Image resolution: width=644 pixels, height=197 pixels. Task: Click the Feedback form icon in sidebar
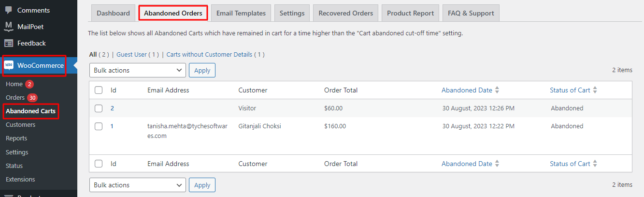point(9,43)
